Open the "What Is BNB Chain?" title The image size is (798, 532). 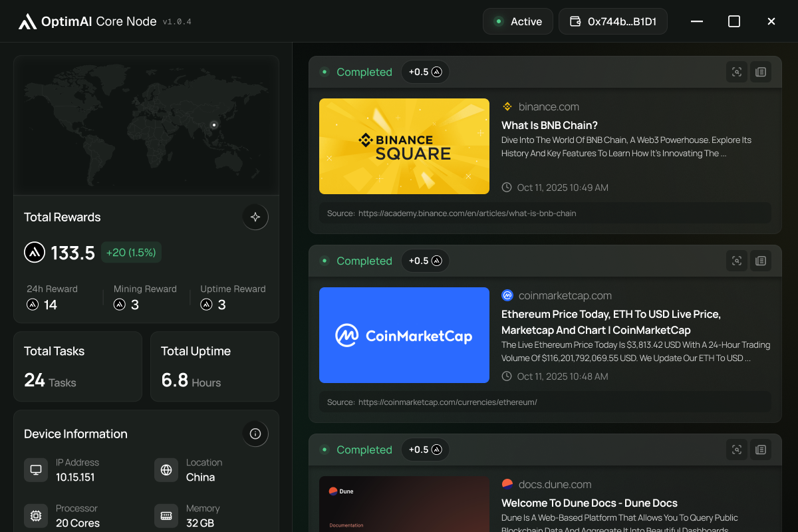click(549, 125)
